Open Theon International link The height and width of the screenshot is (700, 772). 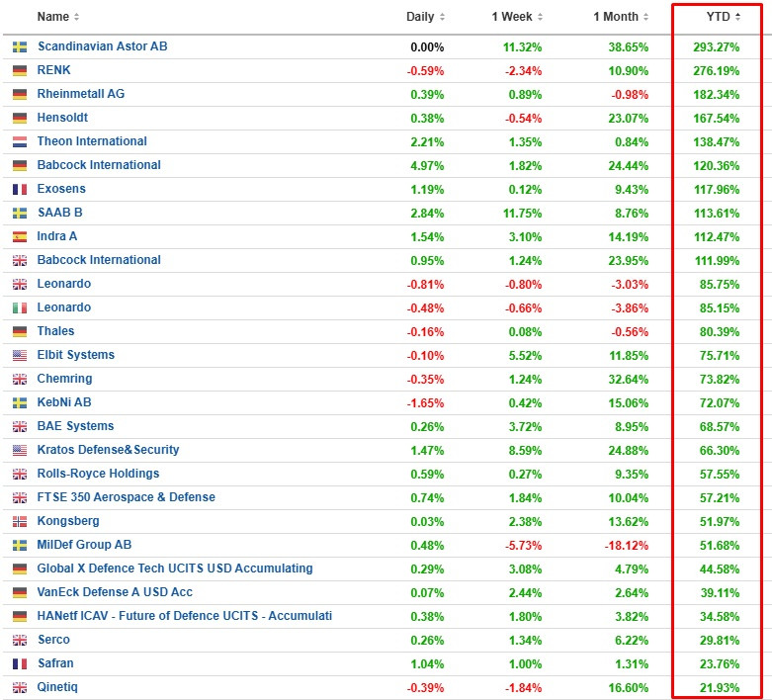point(92,141)
